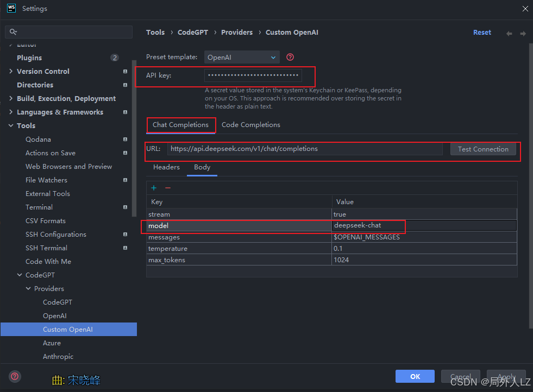The height and width of the screenshot is (392, 533).
Task: Collapse the Providers tree node
Action: coord(28,288)
